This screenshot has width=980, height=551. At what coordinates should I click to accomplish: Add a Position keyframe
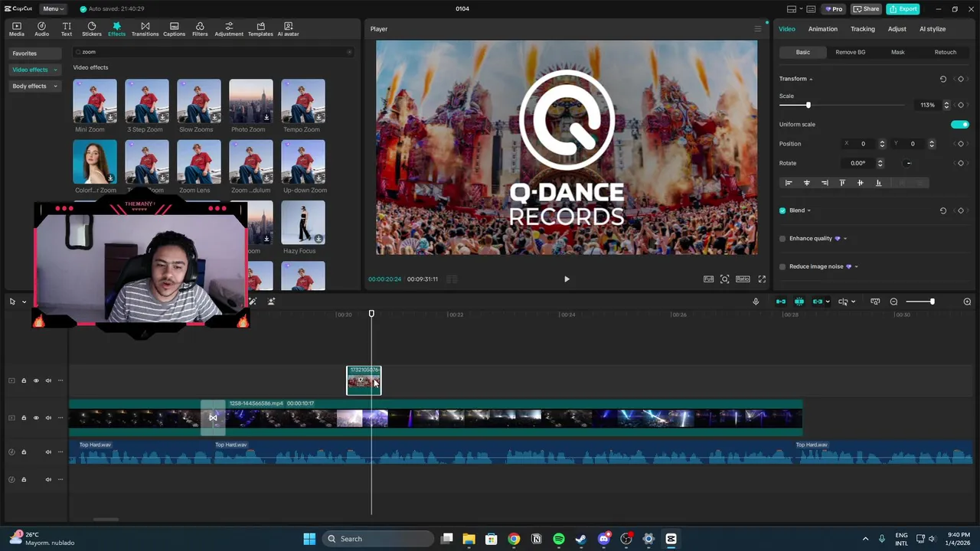(961, 144)
